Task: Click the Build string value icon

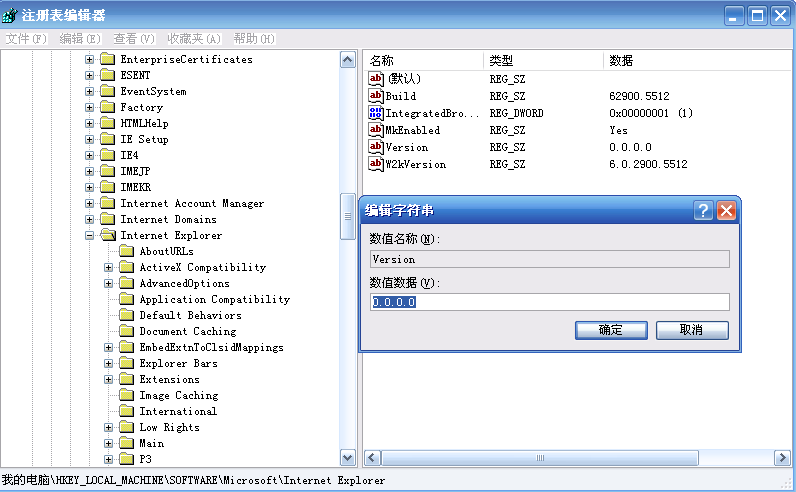Action: pyautogui.click(x=376, y=96)
